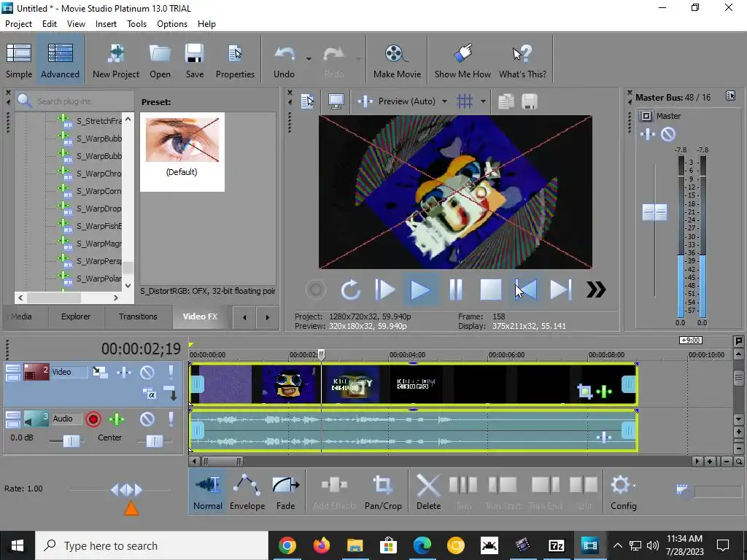Mute the Audio track
Screen dimensions: 747x560
click(x=147, y=419)
